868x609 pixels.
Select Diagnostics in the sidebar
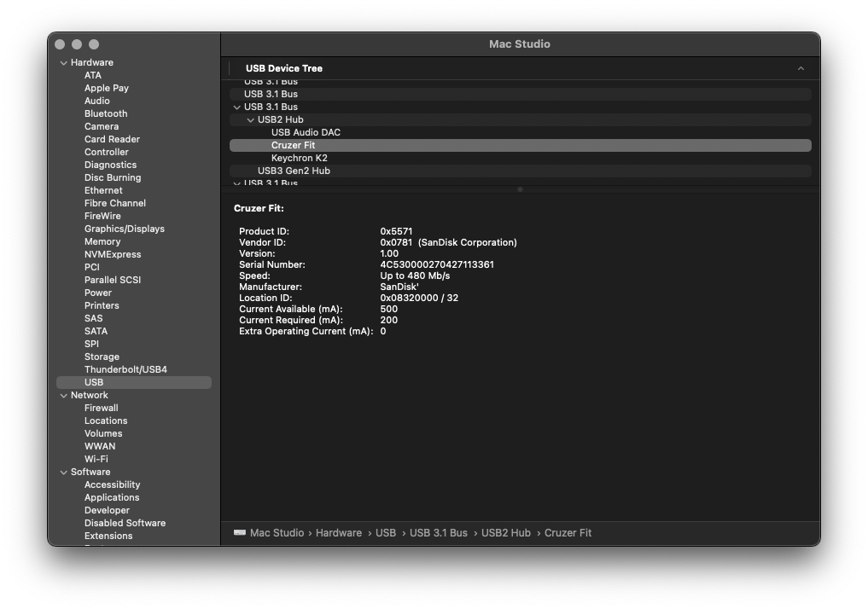point(110,165)
